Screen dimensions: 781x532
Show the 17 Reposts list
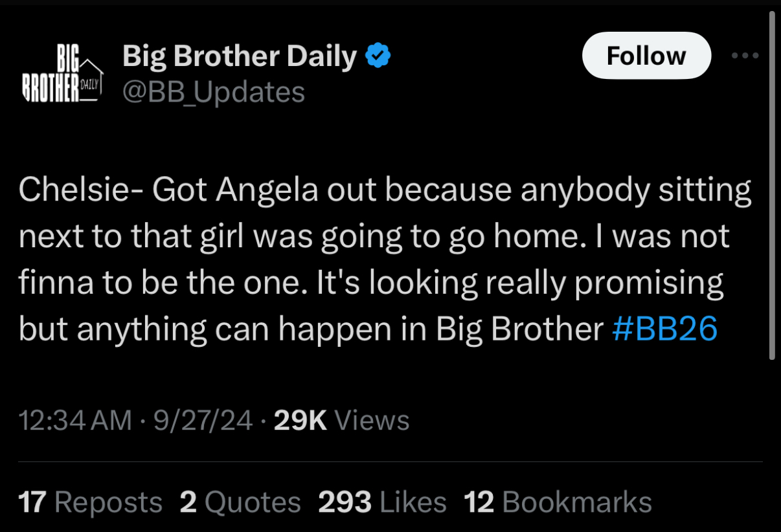pyautogui.click(x=91, y=503)
